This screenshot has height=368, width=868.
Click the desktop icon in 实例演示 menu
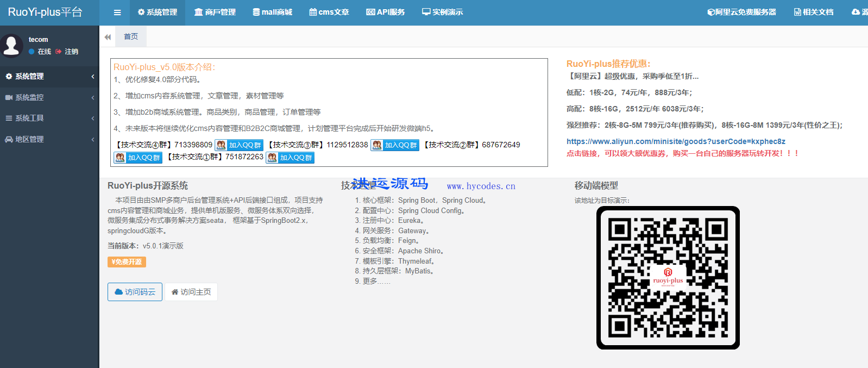(x=426, y=12)
